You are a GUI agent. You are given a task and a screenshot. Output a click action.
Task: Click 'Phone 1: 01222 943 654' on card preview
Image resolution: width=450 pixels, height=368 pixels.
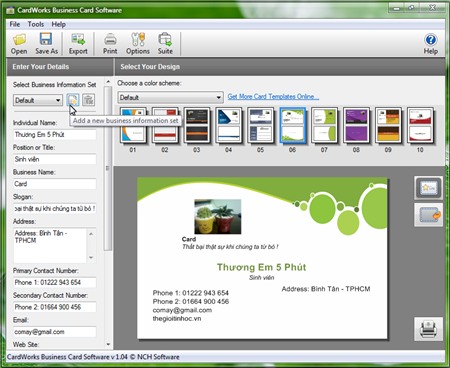[x=191, y=293]
